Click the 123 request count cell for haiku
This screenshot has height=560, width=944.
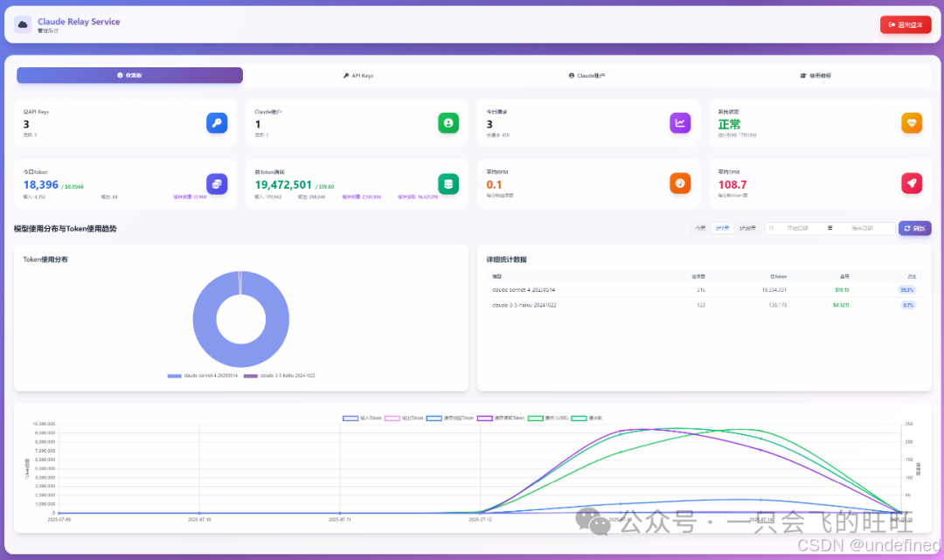click(x=701, y=305)
